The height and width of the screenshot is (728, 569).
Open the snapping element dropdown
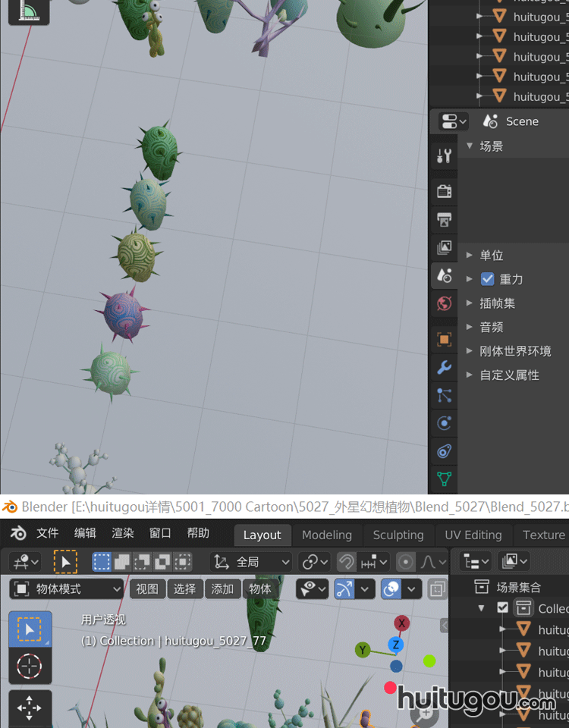point(373,562)
